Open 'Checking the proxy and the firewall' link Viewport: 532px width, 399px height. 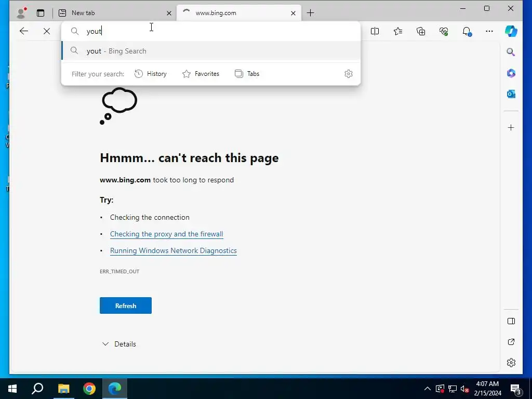[x=167, y=234]
